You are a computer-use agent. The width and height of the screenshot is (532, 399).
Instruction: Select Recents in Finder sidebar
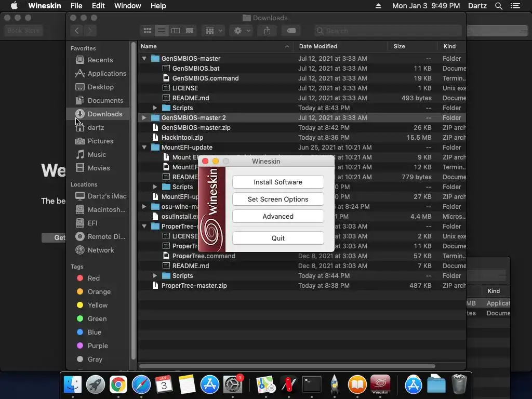pos(98,60)
